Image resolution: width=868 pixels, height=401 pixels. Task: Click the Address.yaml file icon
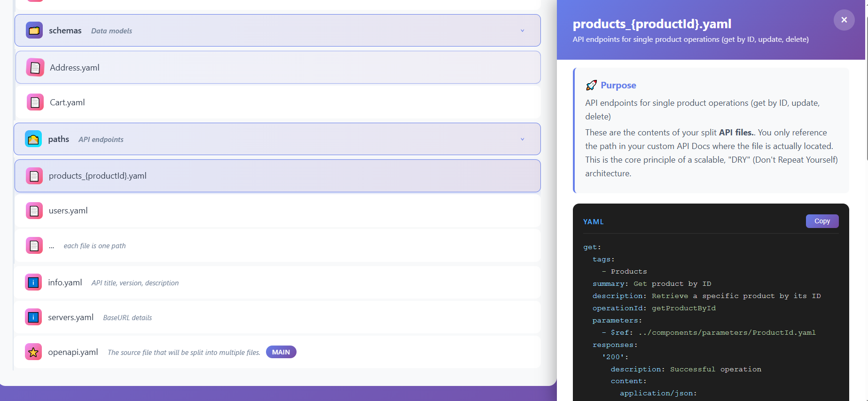(x=35, y=68)
